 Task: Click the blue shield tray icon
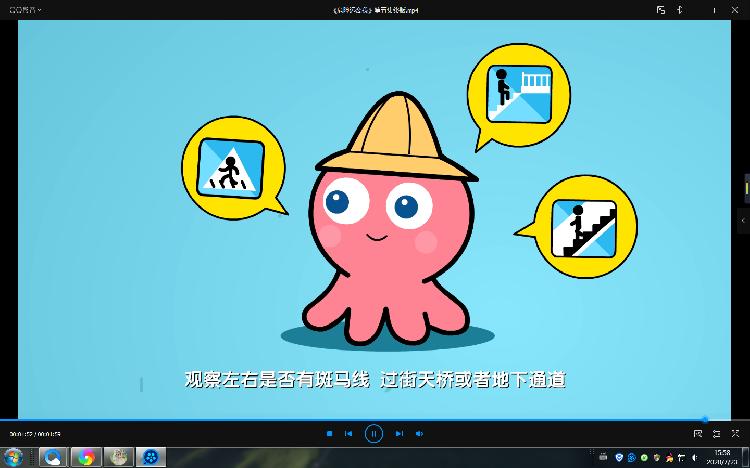click(619, 457)
